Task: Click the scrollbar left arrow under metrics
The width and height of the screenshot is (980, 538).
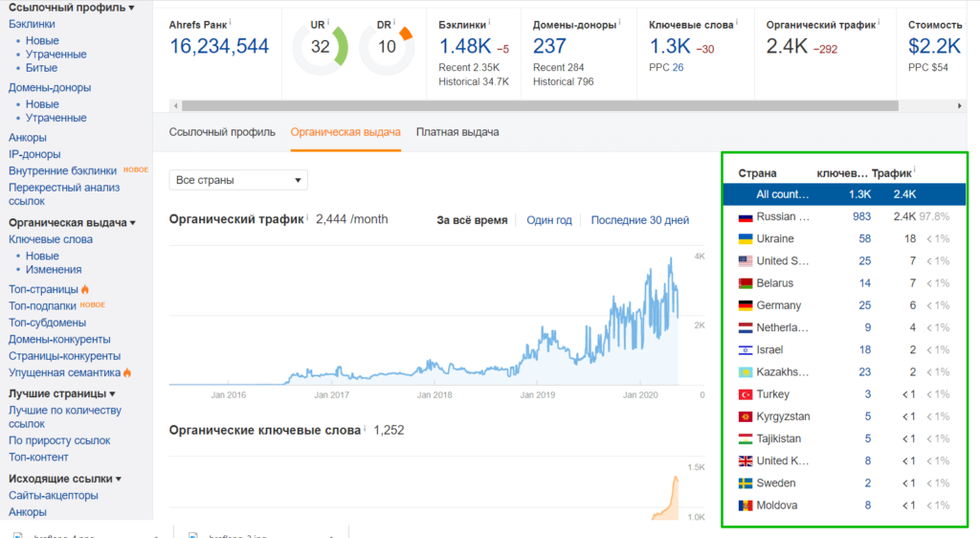Action: click(x=176, y=106)
